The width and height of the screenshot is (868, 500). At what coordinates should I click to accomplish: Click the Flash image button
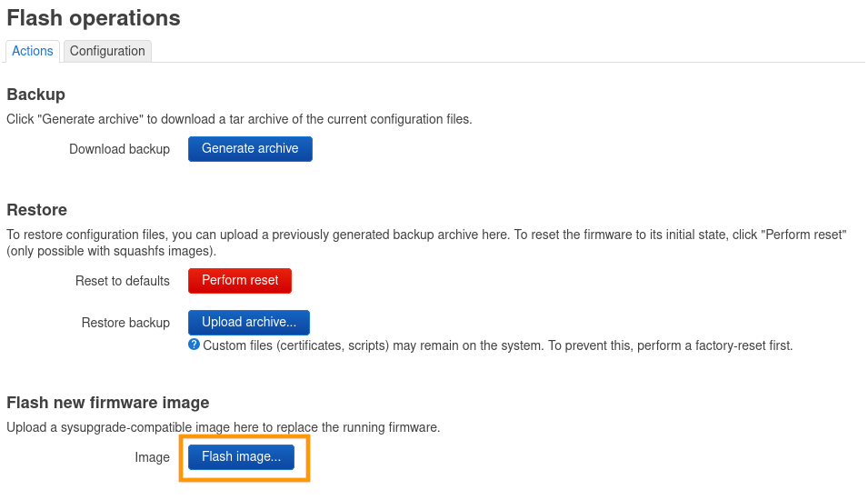click(241, 457)
